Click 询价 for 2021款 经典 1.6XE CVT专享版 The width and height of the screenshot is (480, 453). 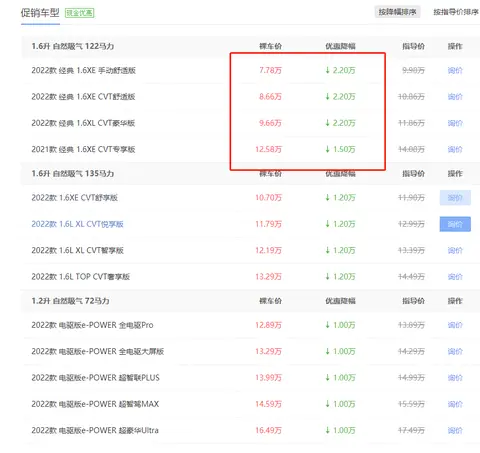455,149
